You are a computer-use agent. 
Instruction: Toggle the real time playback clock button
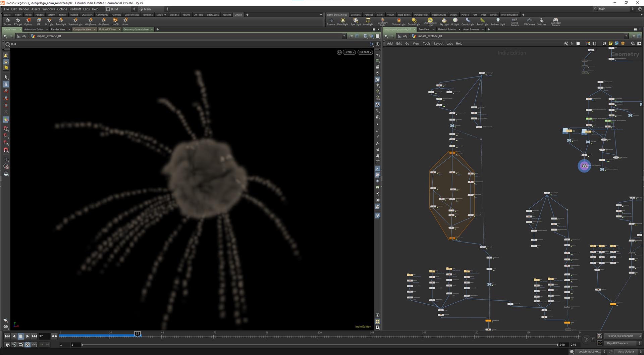pos(28,345)
